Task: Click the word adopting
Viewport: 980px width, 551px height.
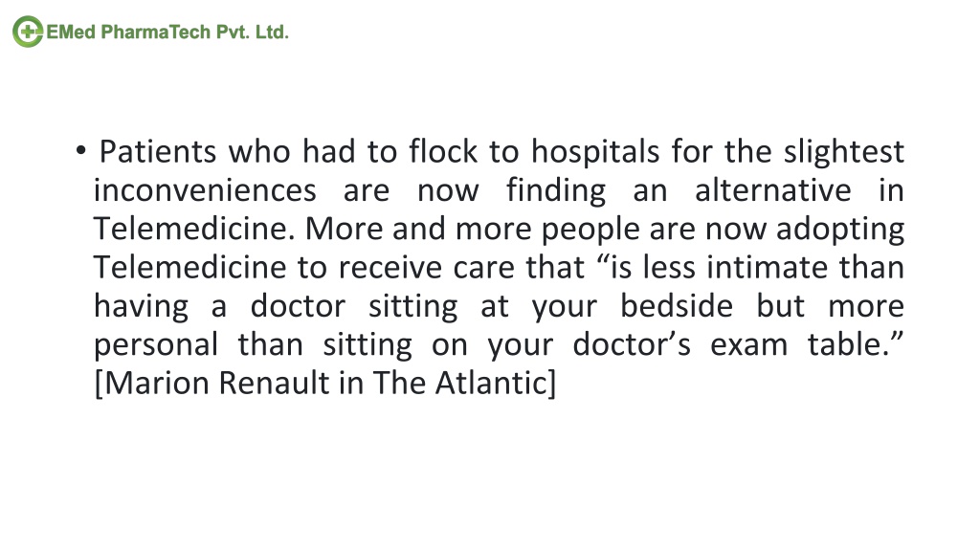Action: [840, 230]
